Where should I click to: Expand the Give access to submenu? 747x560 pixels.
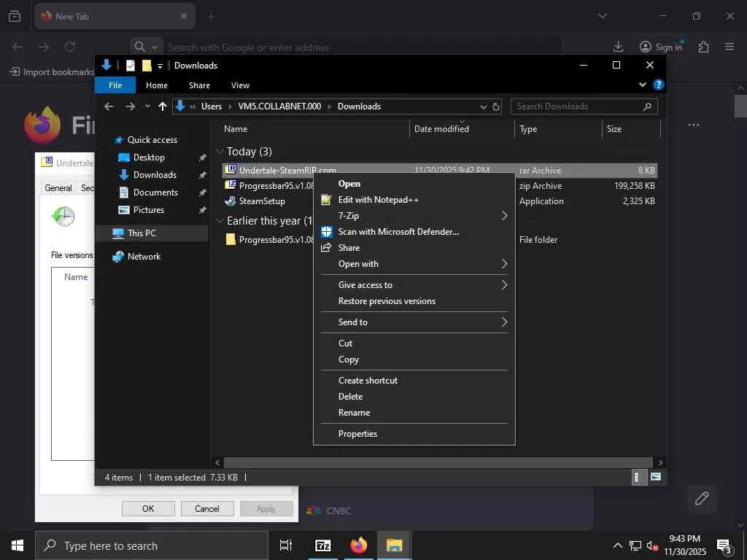[504, 285]
